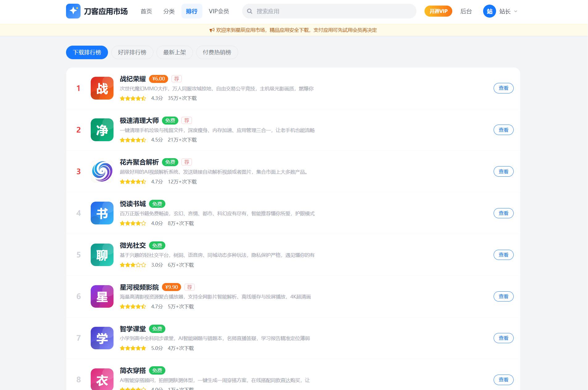The image size is (588, 390).
Task: Switch to the 下载排行榜 tab
Action: point(87,52)
